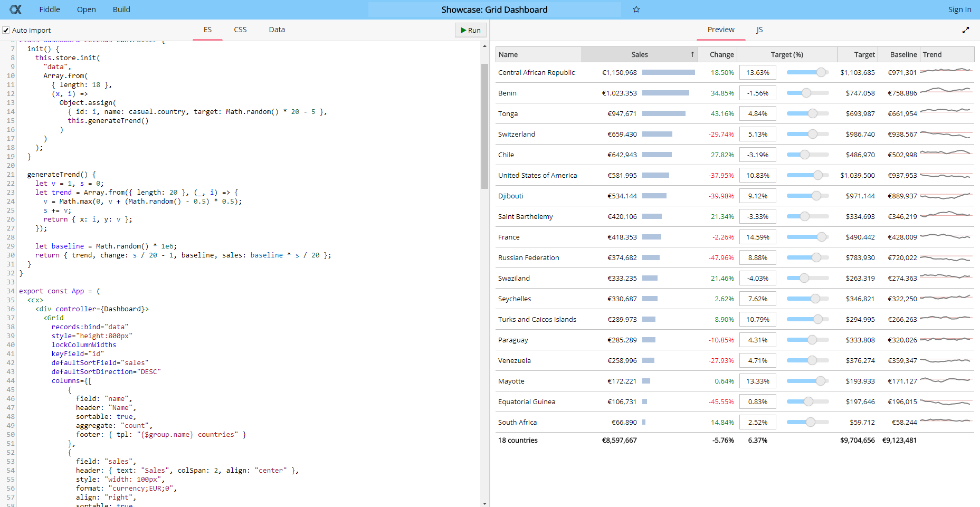
Task: Click the Djibouti trend sparkline
Action: click(x=946, y=196)
